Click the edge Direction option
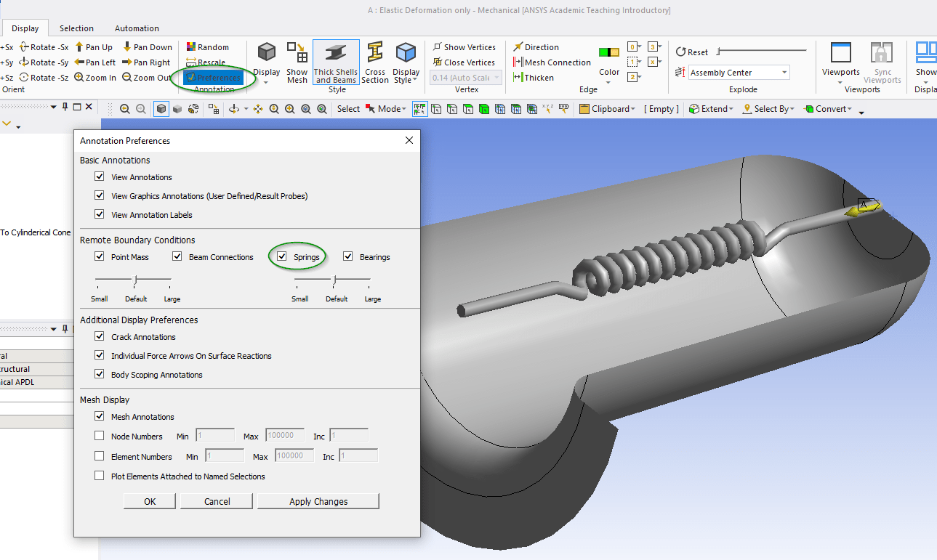The image size is (937, 560). [x=536, y=47]
